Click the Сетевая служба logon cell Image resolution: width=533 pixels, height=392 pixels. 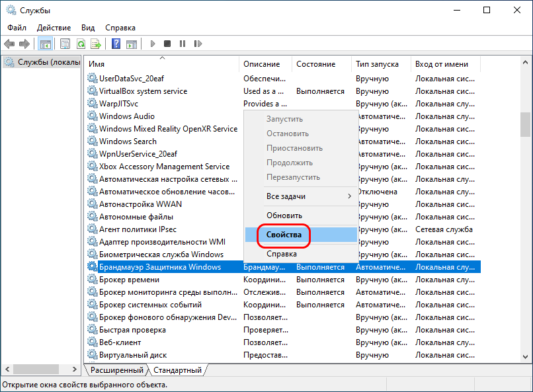pos(444,229)
